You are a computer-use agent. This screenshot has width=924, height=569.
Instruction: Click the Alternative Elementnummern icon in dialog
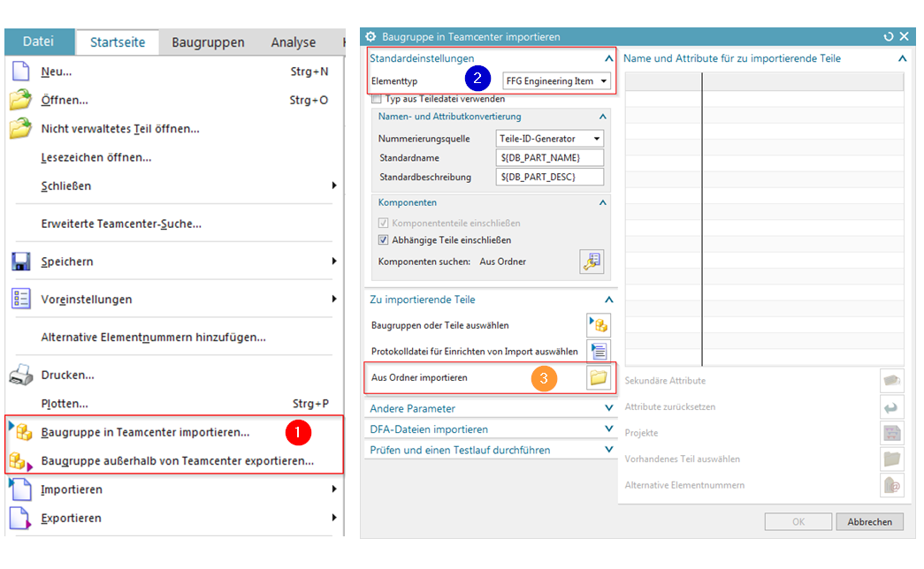point(891,485)
